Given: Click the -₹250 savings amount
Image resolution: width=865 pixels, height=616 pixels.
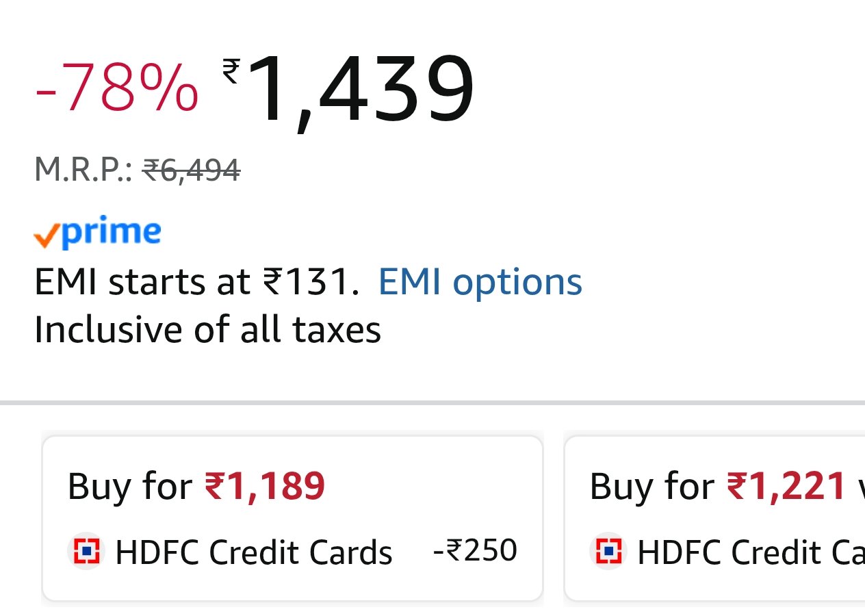Looking at the screenshot, I should pos(475,550).
